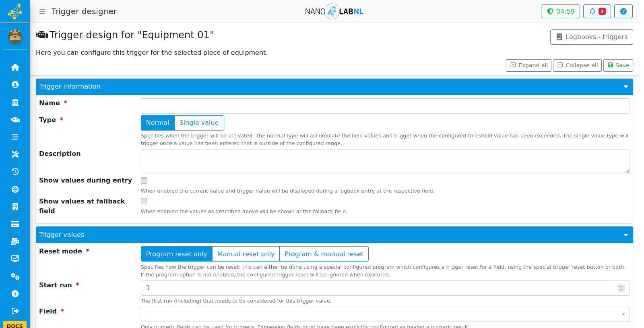Click the sign-out sidebar icon
The height and width of the screenshot is (328, 644).
point(15,311)
